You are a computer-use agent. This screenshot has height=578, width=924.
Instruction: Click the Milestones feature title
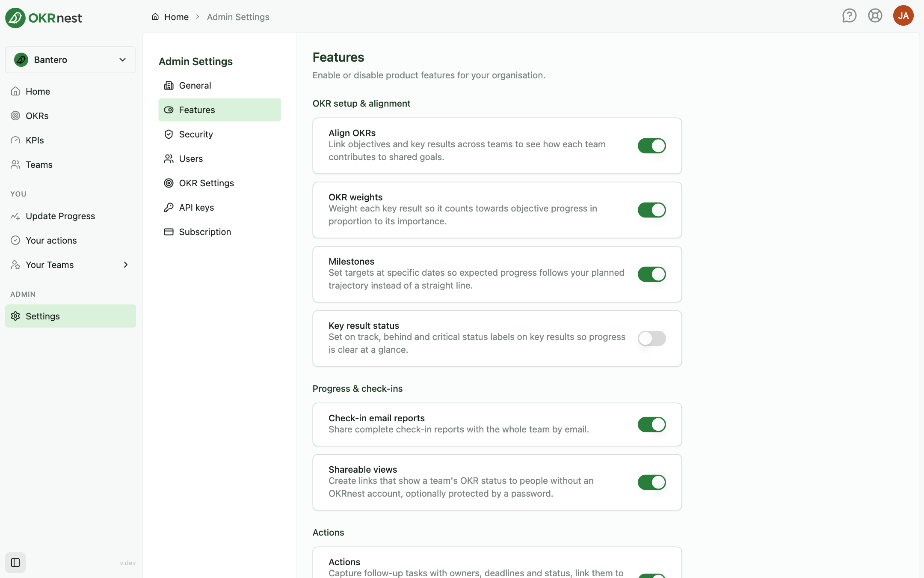351,261
